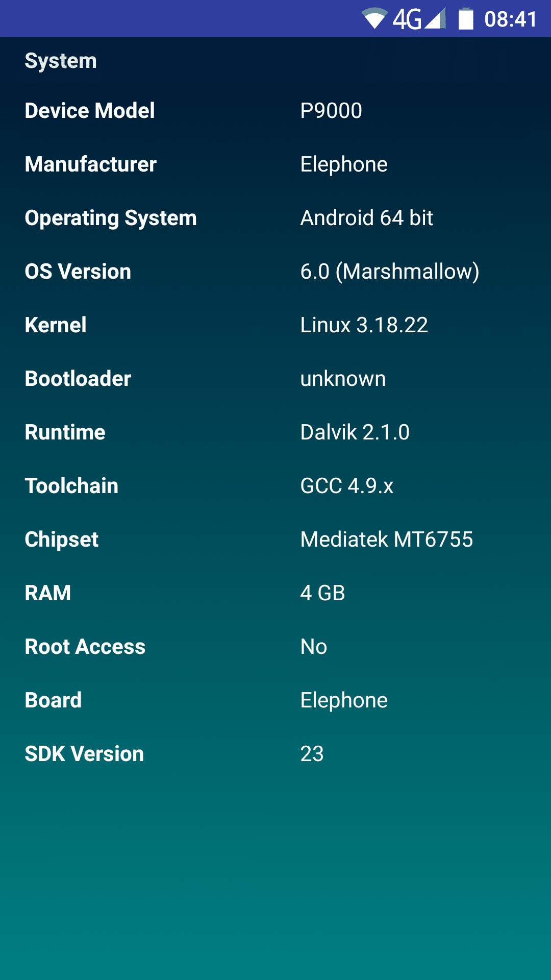Tap the Android 64 bit value
The width and height of the screenshot is (551, 980).
pyautogui.click(x=366, y=218)
